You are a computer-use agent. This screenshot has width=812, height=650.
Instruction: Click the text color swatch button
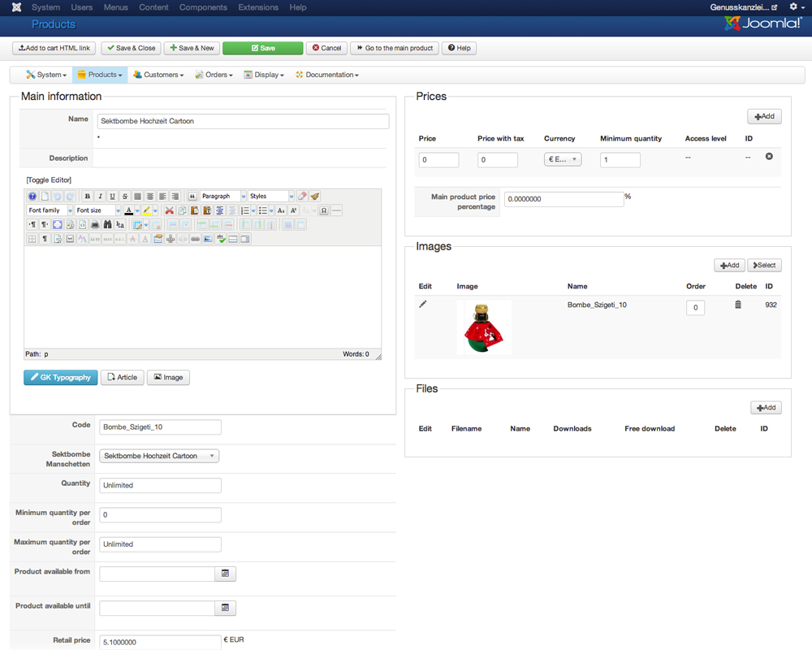point(129,210)
